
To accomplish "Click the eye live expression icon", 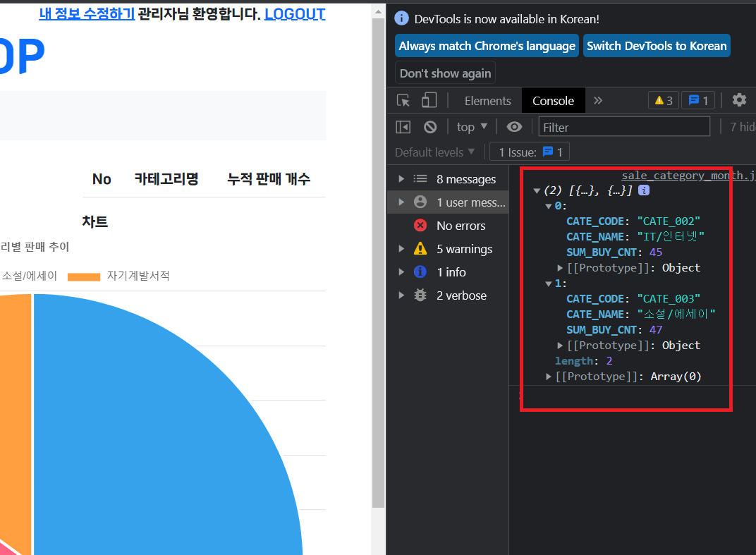I will [x=514, y=127].
